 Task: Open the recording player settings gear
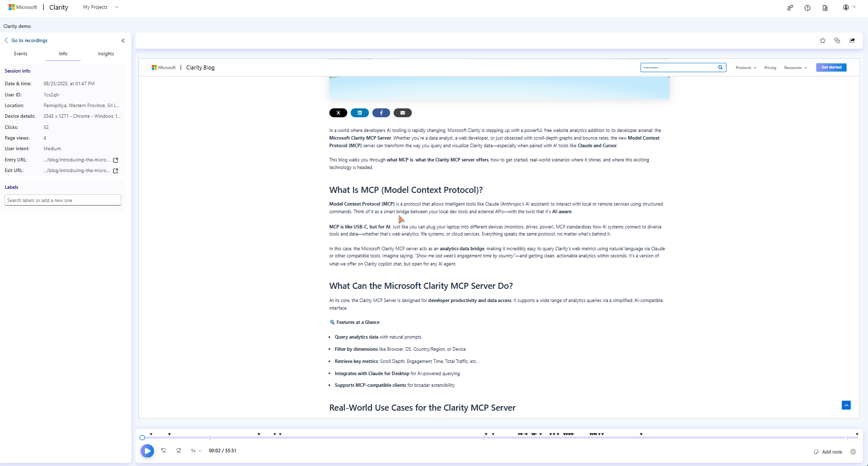point(853,452)
